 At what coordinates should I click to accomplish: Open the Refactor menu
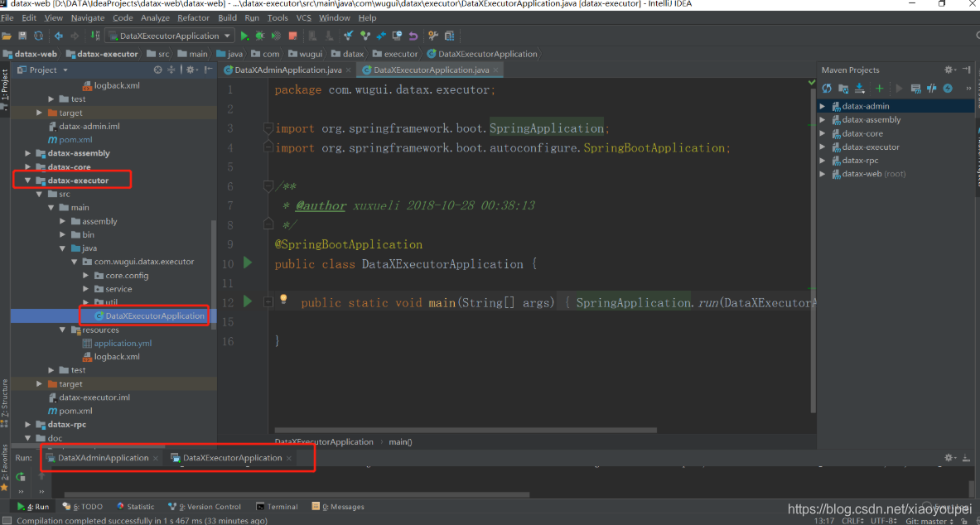193,18
